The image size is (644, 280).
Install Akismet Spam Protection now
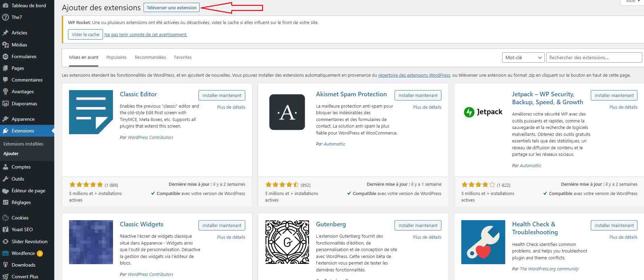point(418,95)
